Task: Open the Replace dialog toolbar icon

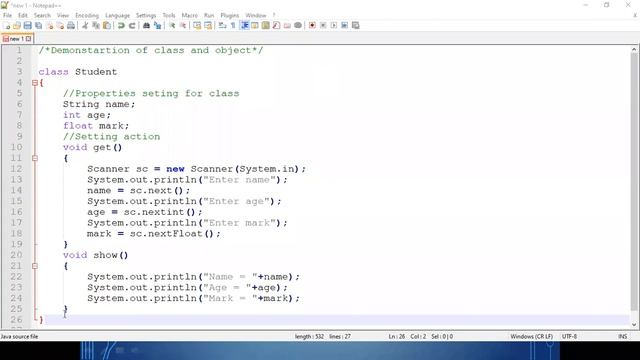Action: tap(157, 25)
